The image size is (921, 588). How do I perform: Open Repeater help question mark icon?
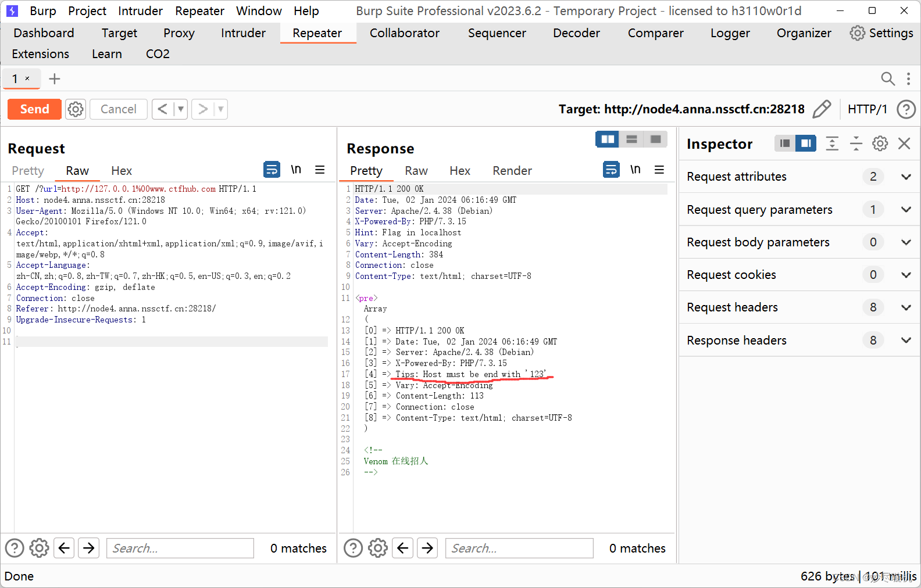[906, 109]
